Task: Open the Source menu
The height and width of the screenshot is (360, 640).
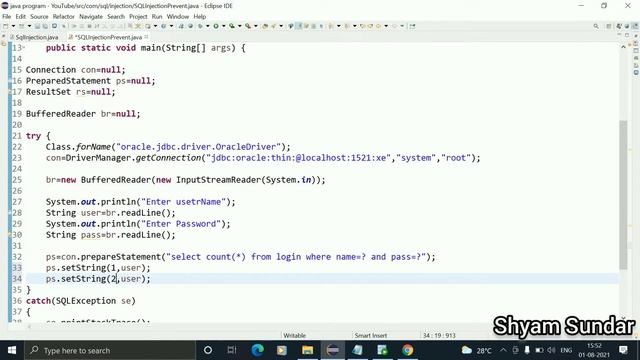Action: (x=39, y=17)
